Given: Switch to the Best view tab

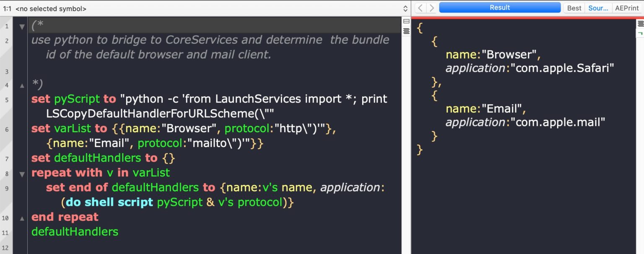Looking at the screenshot, I should coord(574,8).
